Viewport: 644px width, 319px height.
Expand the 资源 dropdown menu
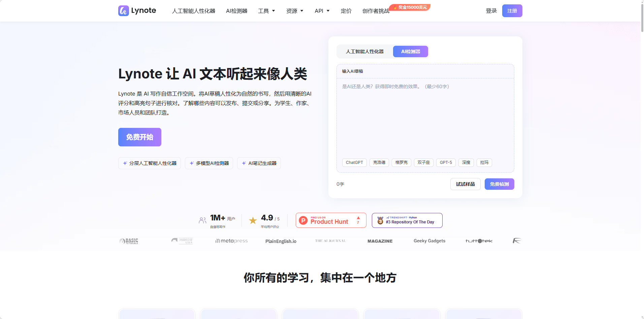point(295,11)
